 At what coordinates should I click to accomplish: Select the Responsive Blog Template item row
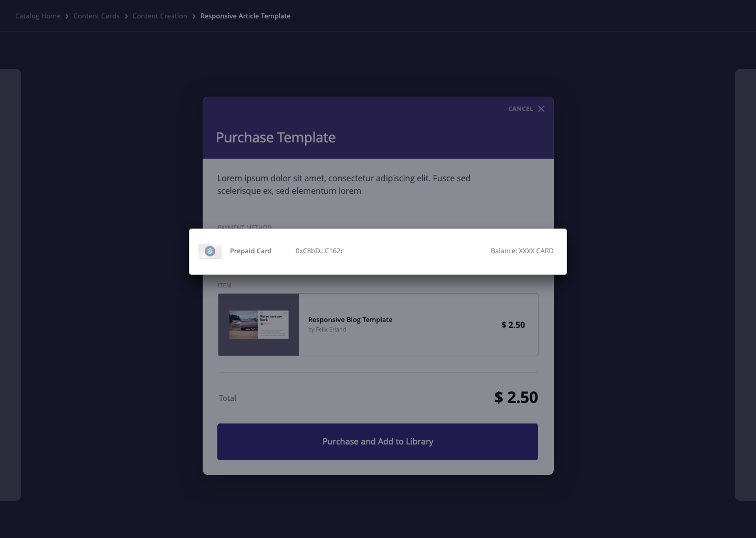[378, 325]
